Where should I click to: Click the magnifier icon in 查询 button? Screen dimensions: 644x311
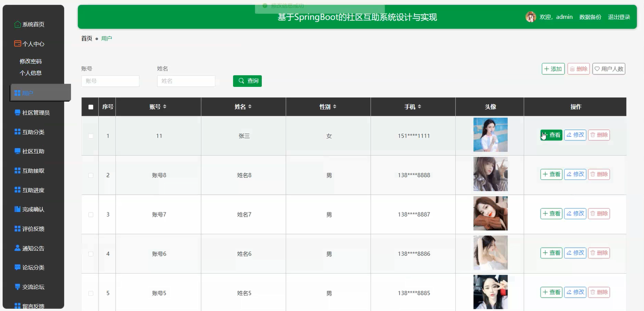[x=241, y=81]
